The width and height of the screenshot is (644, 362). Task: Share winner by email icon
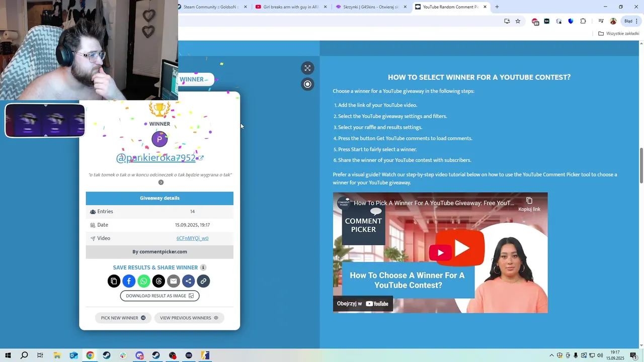click(174, 281)
